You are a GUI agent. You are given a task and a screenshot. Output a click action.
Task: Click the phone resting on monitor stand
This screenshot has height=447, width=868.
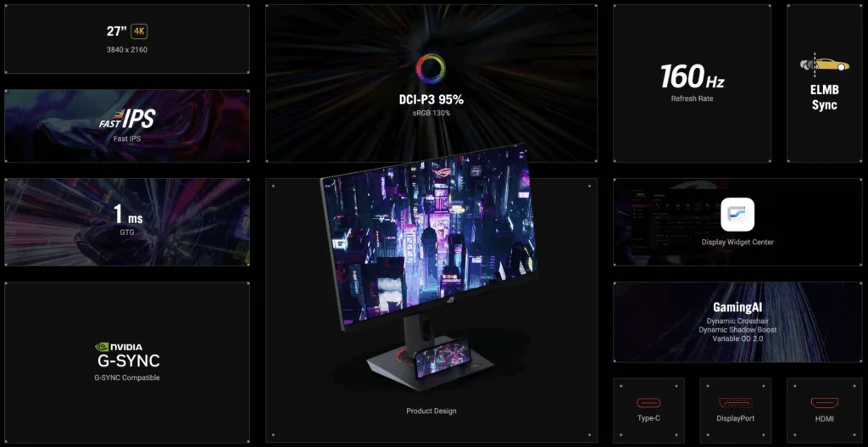(442, 359)
